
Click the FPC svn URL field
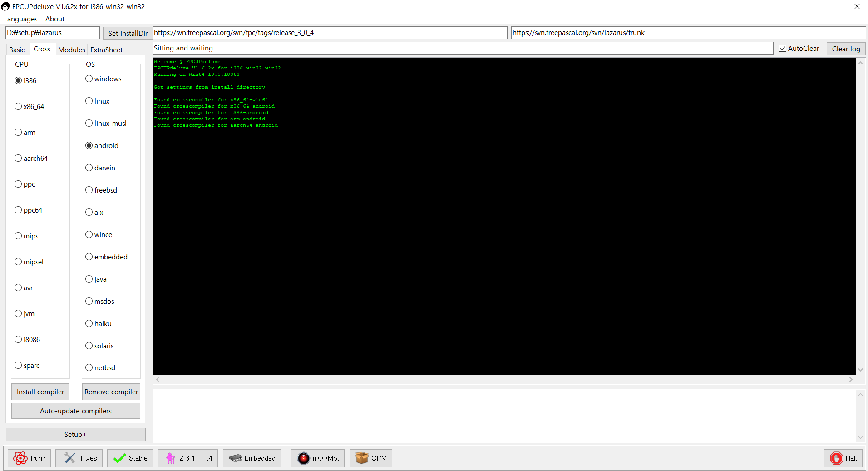click(330, 33)
